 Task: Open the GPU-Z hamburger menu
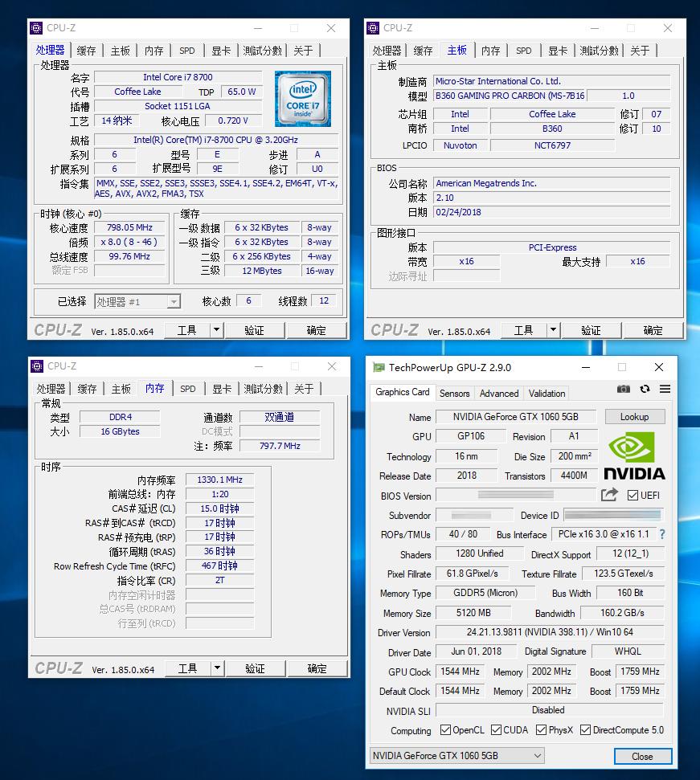point(664,389)
